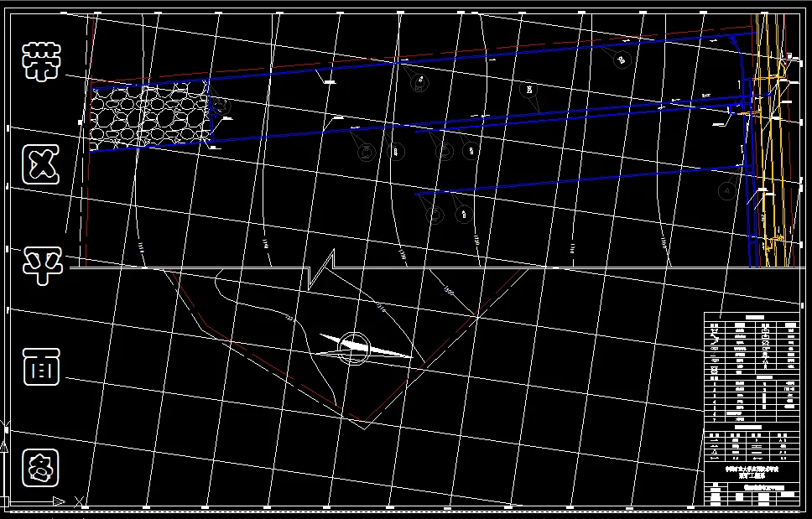Select the large title character 平

pyautogui.click(x=43, y=266)
